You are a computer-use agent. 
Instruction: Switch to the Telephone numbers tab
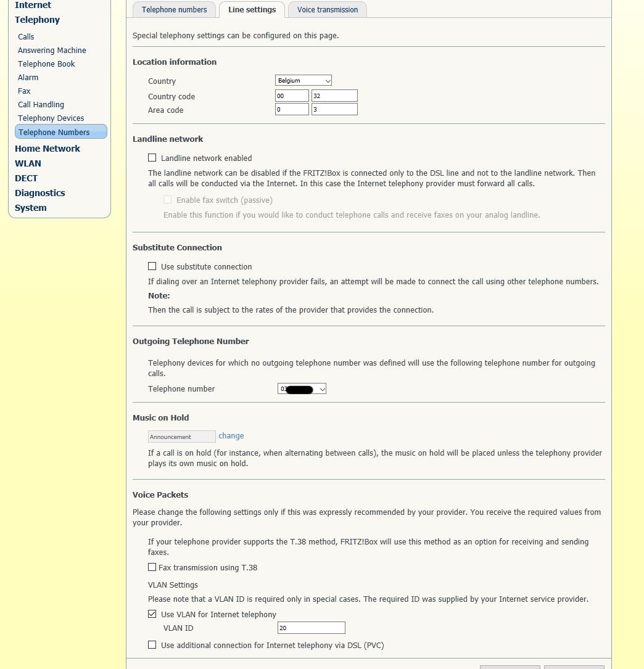[174, 10]
